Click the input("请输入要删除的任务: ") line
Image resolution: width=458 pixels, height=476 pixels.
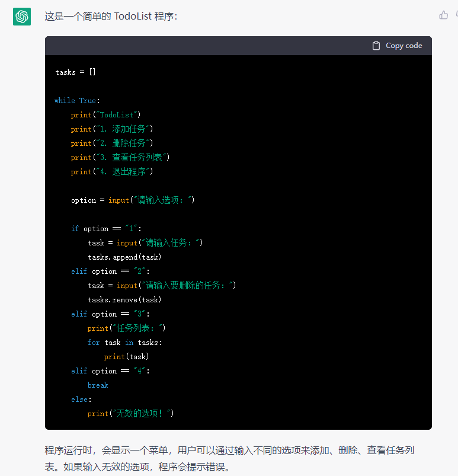coord(162,286)
